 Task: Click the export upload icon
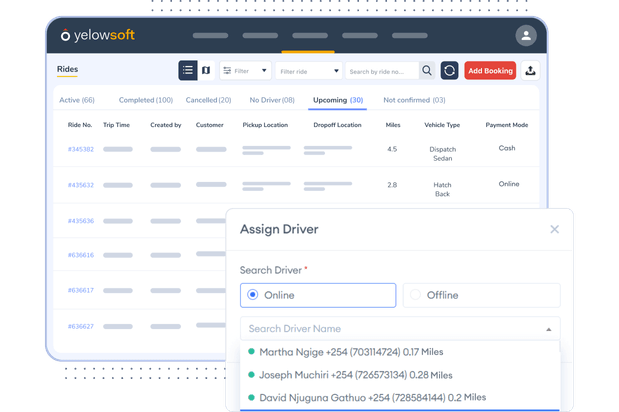pos(530,71)
